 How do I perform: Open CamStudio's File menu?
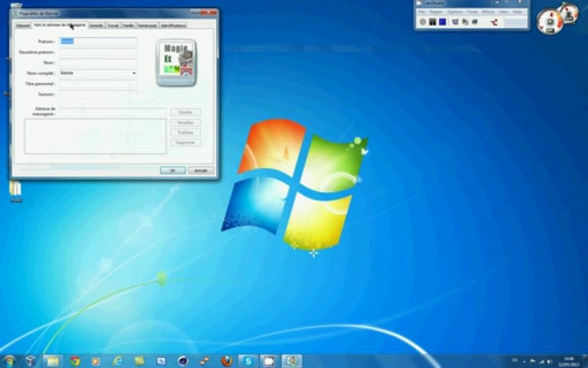pyautogui.click(x=422, y=12)
